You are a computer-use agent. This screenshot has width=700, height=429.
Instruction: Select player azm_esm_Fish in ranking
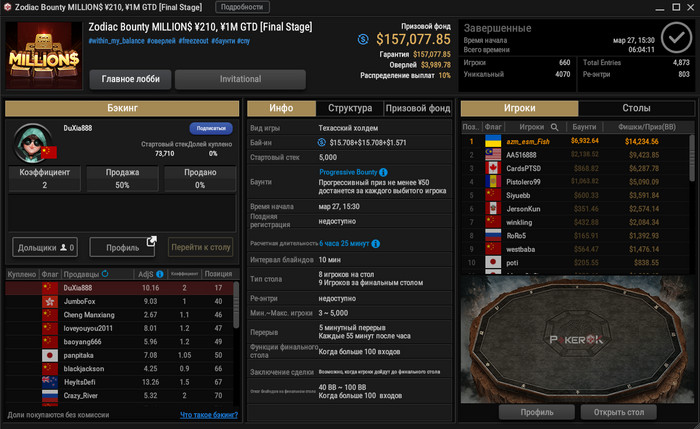(575, 142)
